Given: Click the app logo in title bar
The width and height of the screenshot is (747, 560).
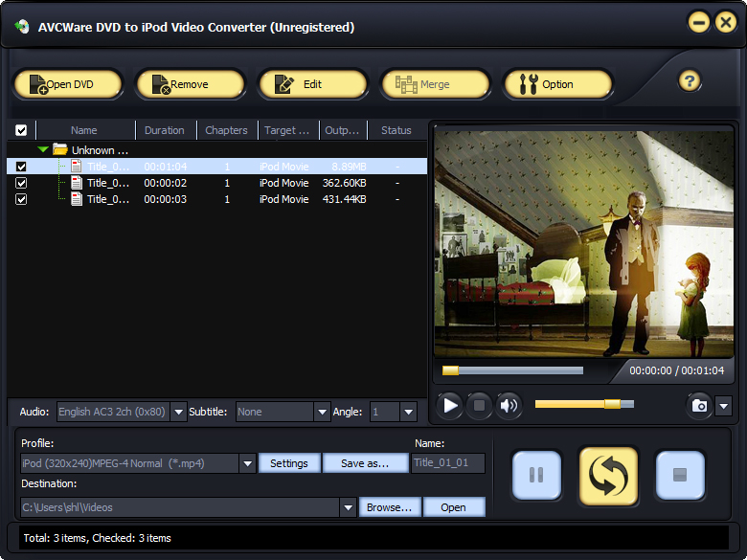Looking at the screenshot, I should 21,27.
